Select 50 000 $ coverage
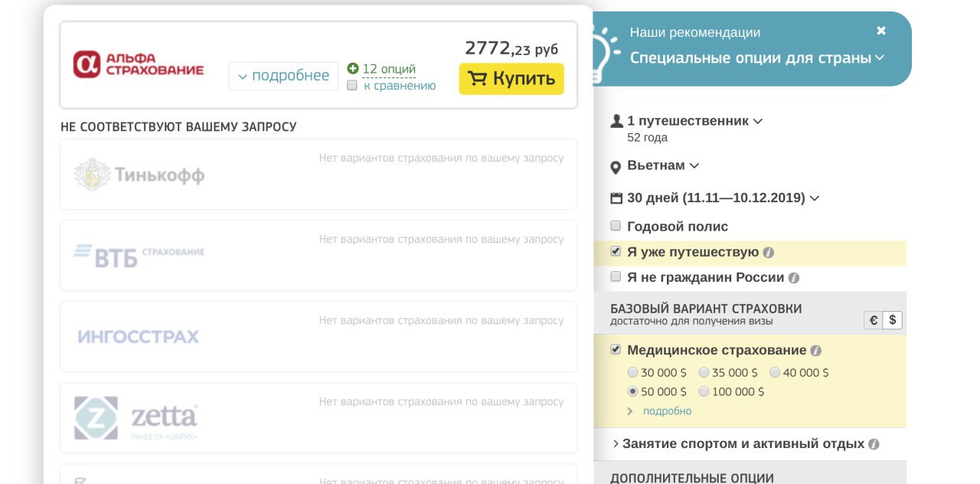980x484 pixels. [632, 391]
